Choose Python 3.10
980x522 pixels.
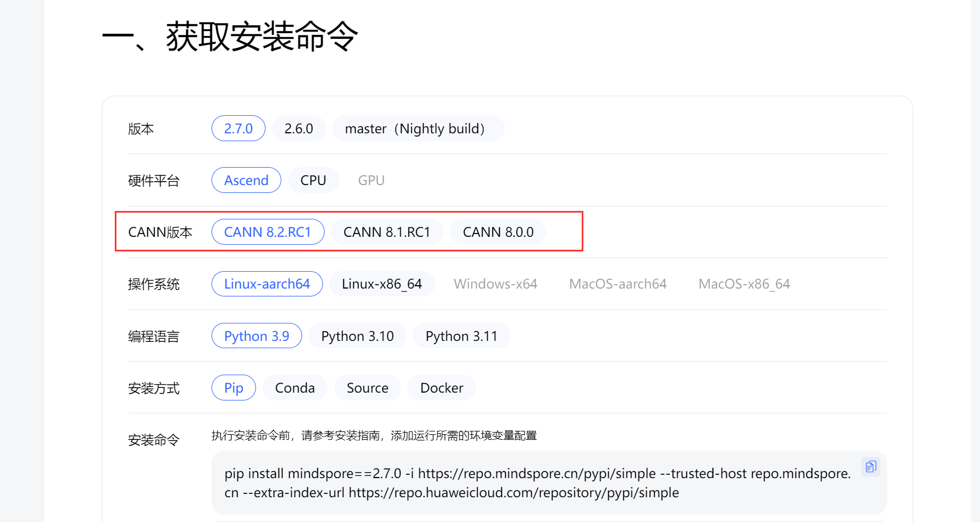pos(357,336)
